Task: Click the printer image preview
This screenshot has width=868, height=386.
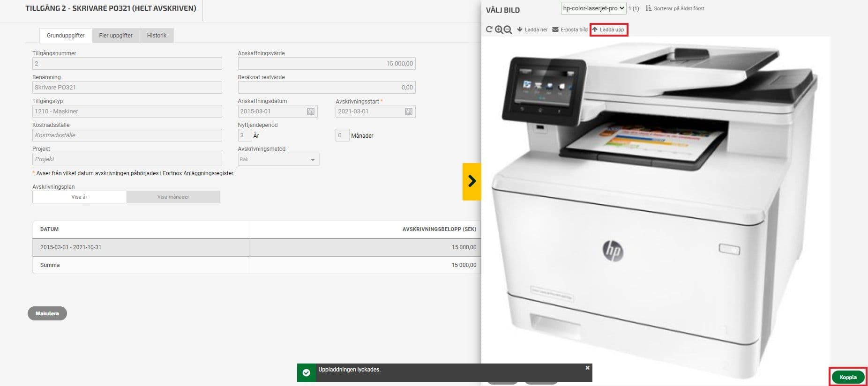Action: click(656, 208)
